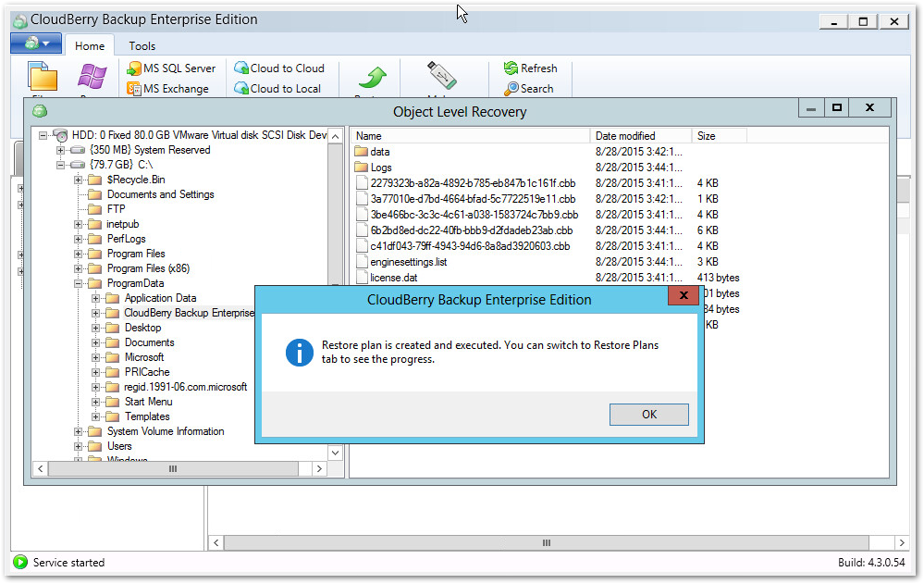The width and height of the screenshot is (924, 584).
Task: Select regid.1991-06.com.microsoft folder
Action: 186,386
